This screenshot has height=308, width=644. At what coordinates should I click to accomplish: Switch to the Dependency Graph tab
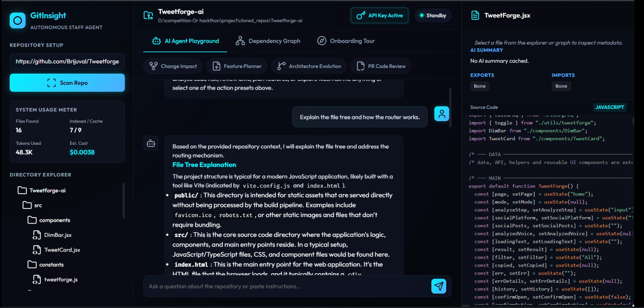(x=268, y=41)
